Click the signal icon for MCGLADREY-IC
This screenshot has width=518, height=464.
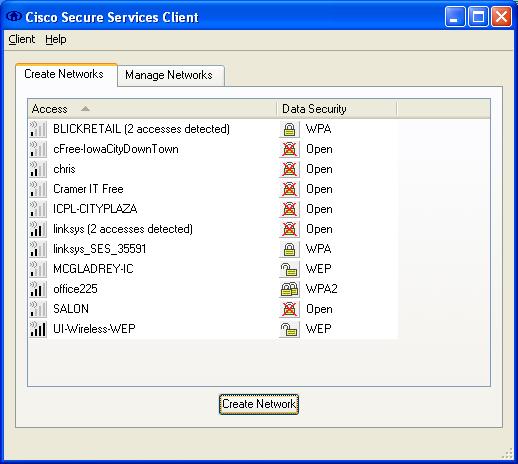click(x=38, y=269)
